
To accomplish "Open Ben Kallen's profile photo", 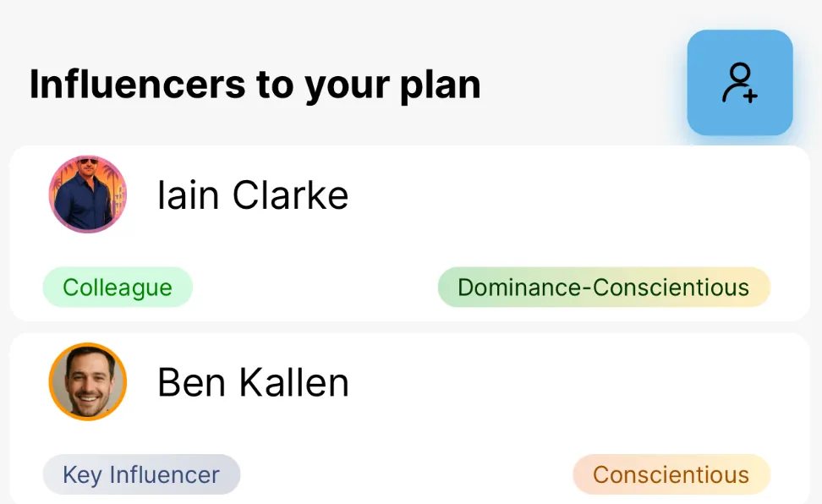I will [88, 381].
